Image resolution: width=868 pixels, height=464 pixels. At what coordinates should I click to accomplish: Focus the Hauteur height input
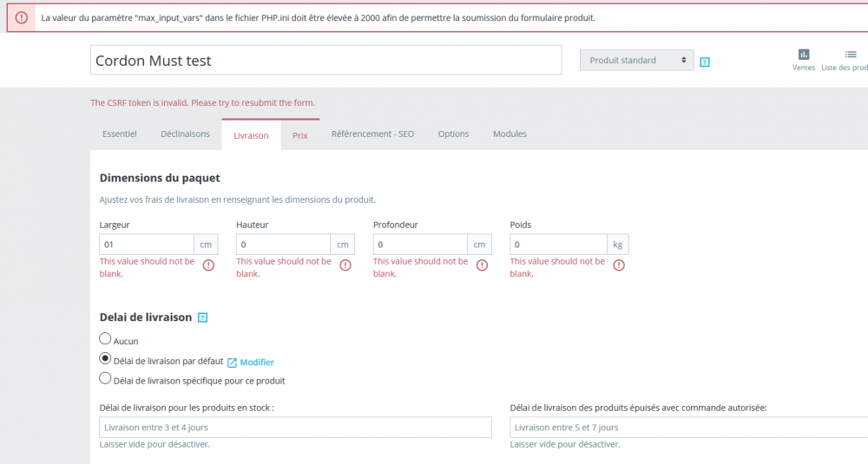(x=284, y=245)
